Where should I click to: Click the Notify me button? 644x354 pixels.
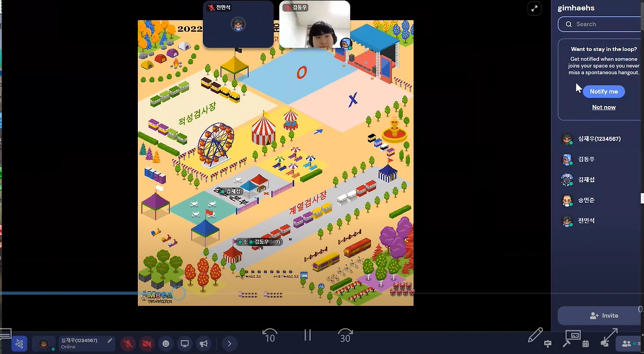[x=604, y=92]
